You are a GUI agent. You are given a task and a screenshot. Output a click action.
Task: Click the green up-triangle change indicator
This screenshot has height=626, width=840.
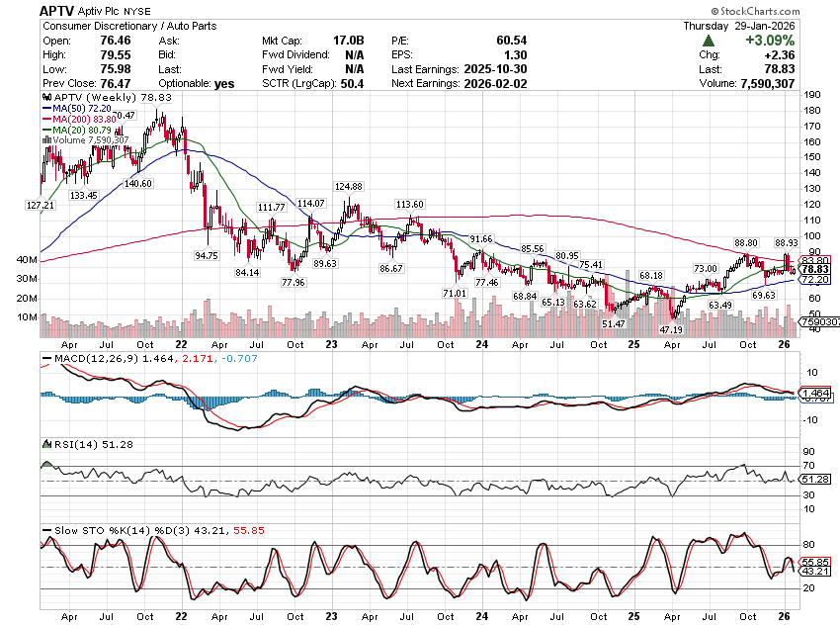click(x=709, y=41)
